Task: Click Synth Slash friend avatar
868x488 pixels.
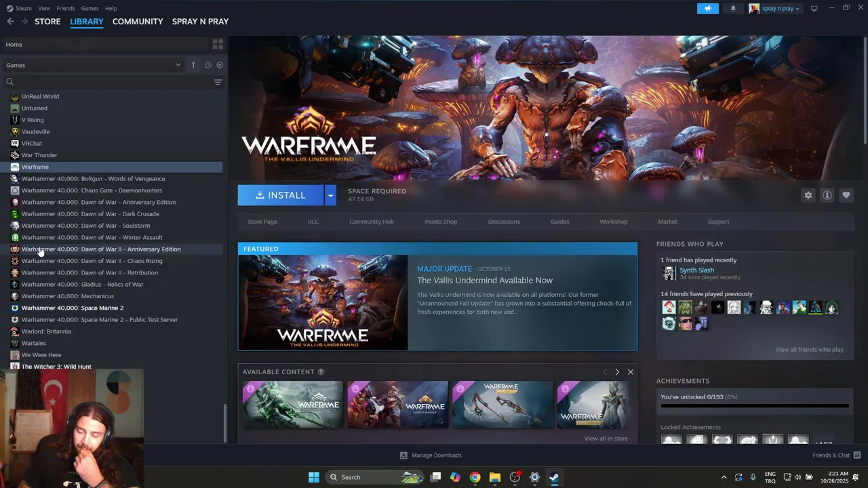Action: (669, 273)
